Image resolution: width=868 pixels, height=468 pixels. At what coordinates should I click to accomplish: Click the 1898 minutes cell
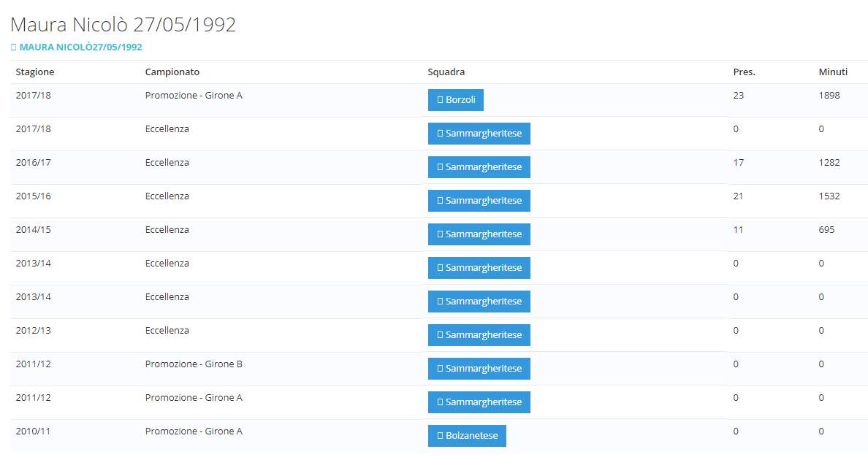pyautogui.click(x=829, y=96)
